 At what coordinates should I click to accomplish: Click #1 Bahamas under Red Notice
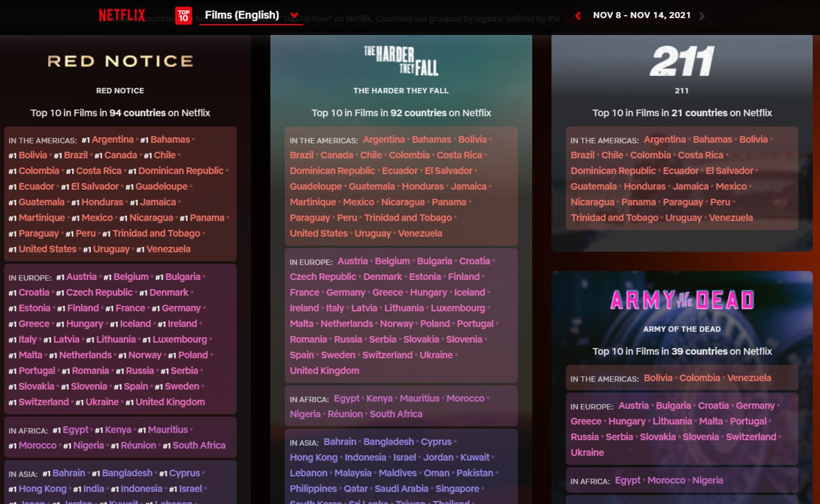(x=165, y=140)
